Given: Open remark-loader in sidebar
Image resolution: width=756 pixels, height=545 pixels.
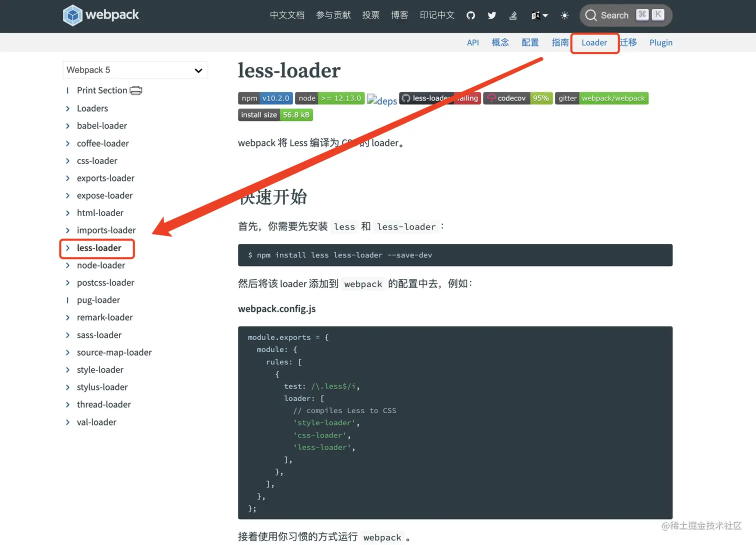Looking at the screenshot, I should (x=105, y=317).
